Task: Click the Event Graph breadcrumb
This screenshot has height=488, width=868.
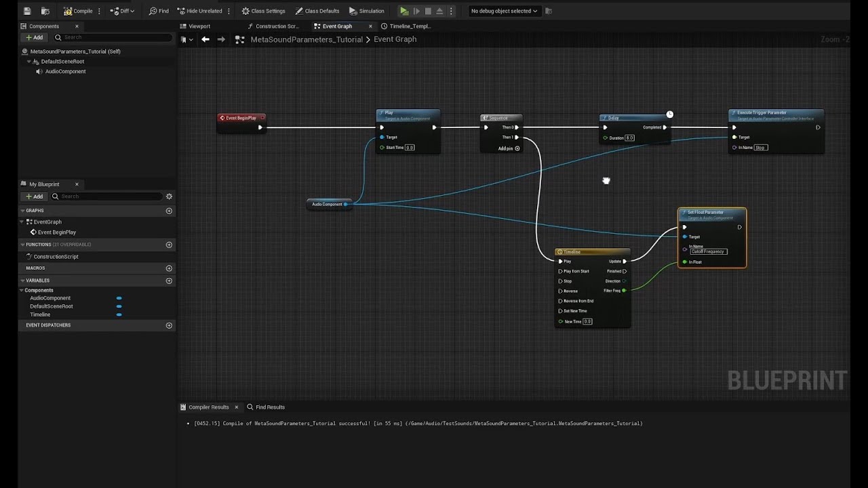Action: point(395,39)
